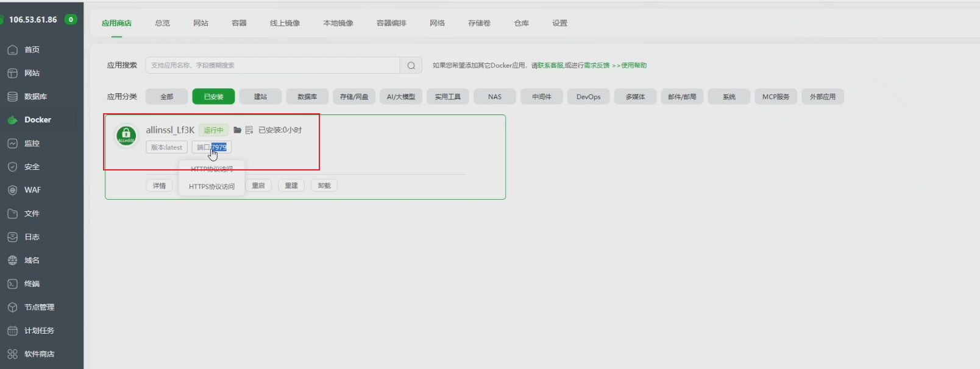Click the Docker whale sidebar icon
Image resolution: width=980 pixels, height=369 pixels.
[12, 120]
